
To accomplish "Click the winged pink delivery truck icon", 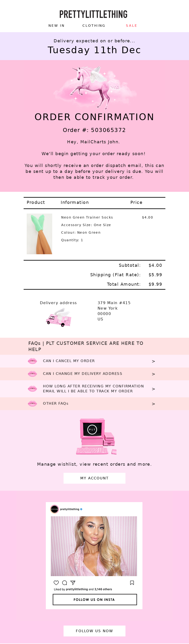I will coord(59,317).
